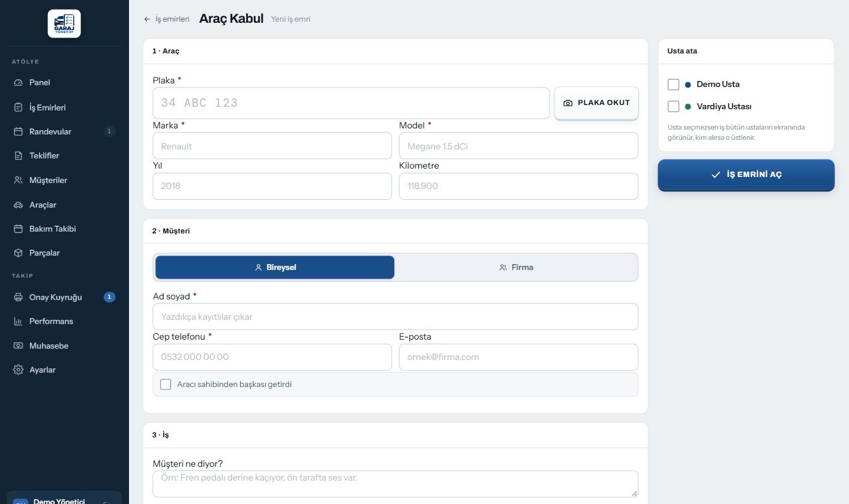
Task: Click the İş Emirleri clipboard icon
Action: coord(18,107)
